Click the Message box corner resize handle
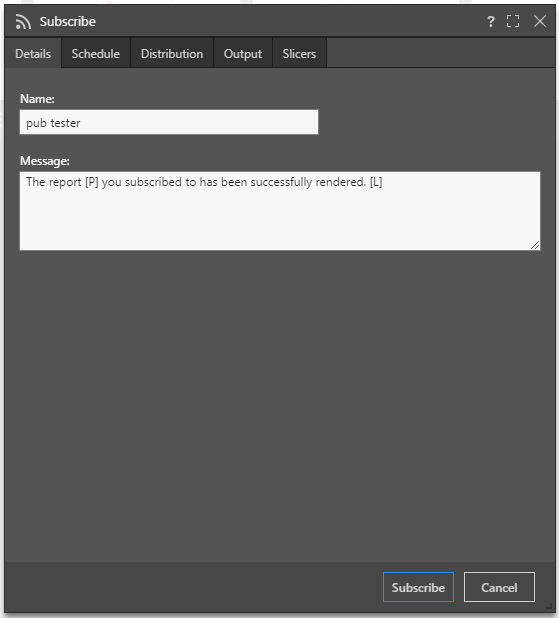Screen dimensions: 559x618 pyautogui.click(x=535, y=245)
